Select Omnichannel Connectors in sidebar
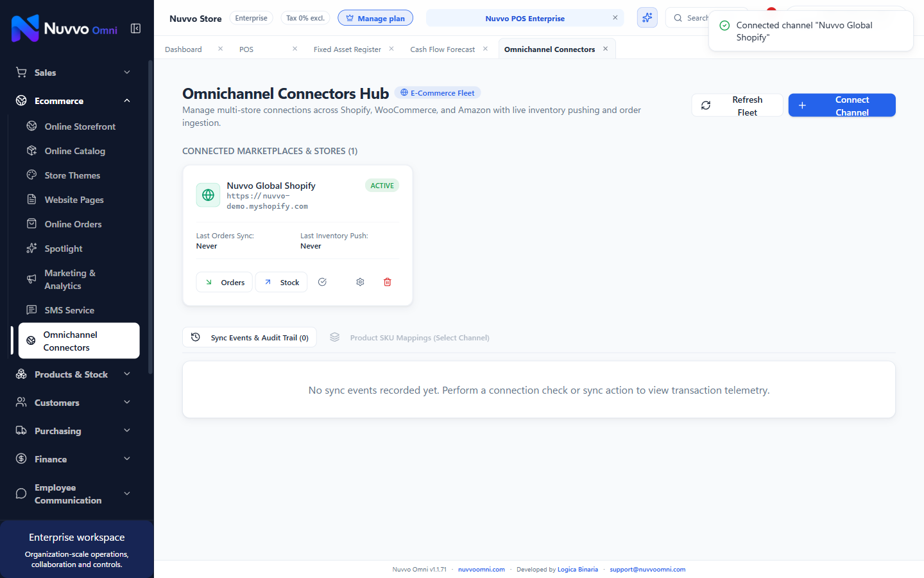The width and height of the screenshot is (924, 578). point(79,341)
